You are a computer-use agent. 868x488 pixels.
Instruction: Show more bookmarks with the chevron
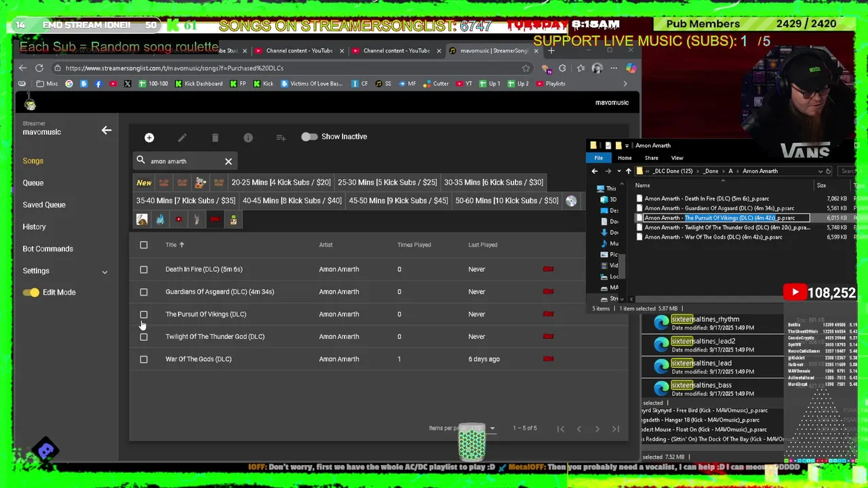pos(625,83)
